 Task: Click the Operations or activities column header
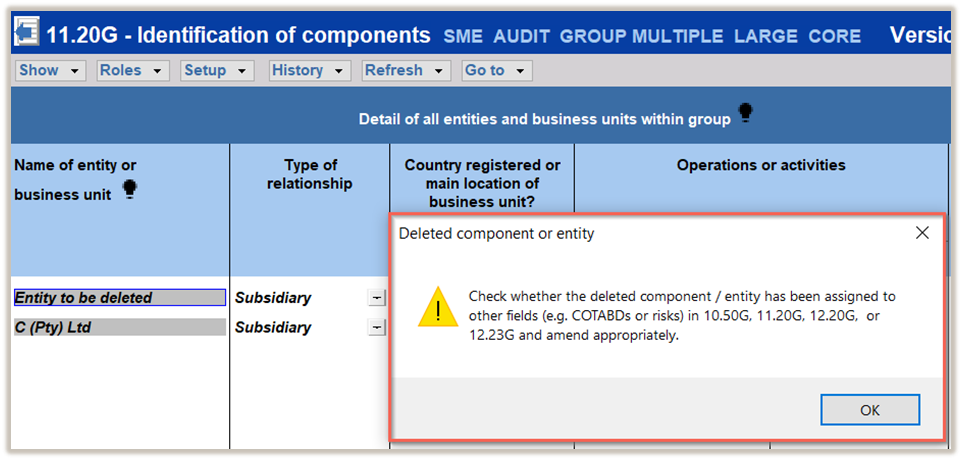pos(761,165)
